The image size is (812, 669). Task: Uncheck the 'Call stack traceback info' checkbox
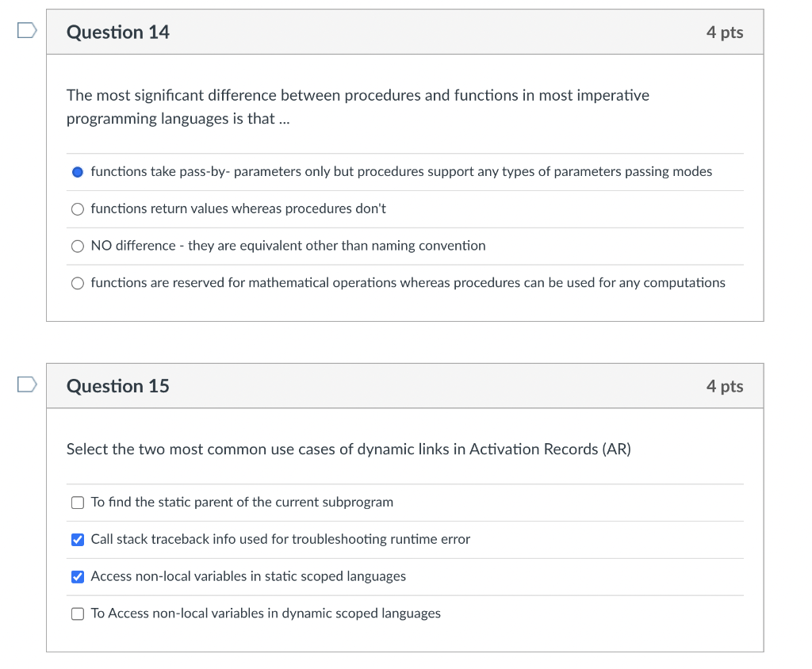pos(78,540)
